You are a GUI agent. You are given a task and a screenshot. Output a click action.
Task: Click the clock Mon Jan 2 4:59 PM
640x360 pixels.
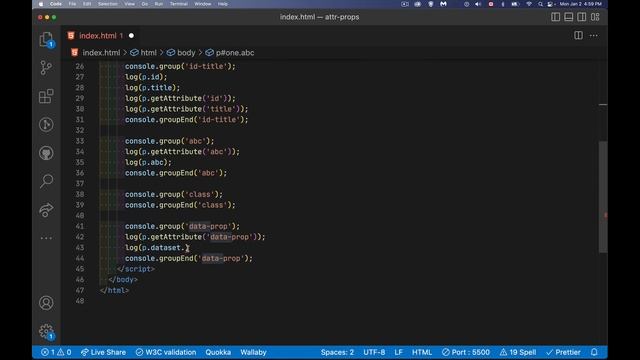pyautogui.click(x=580, y=4)
